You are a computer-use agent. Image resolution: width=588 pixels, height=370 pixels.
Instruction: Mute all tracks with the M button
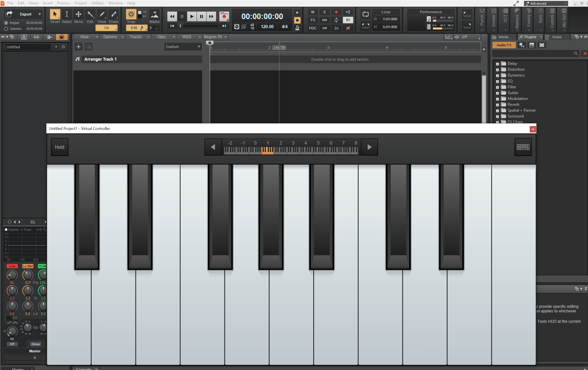click(x=313, y=12)
